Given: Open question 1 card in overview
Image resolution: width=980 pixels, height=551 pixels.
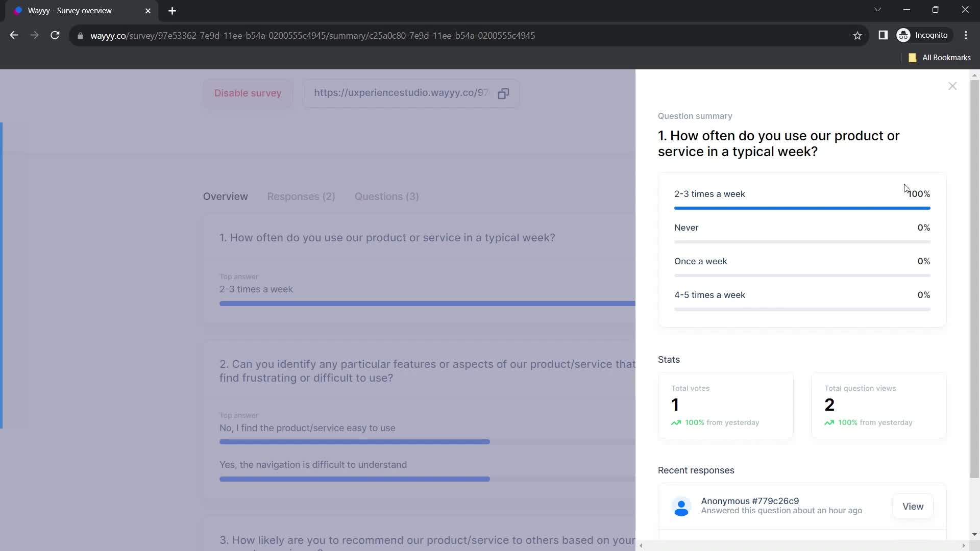Looking at the screenshot, I should 420,269.
